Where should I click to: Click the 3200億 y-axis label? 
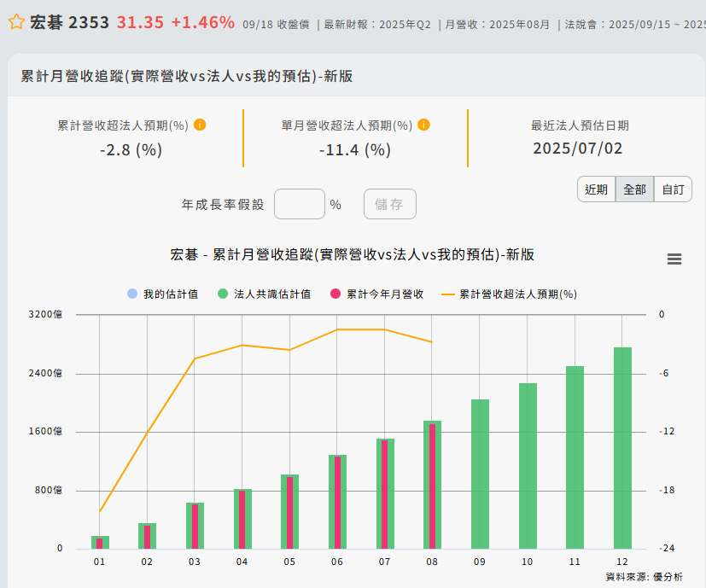coord(45,314)
